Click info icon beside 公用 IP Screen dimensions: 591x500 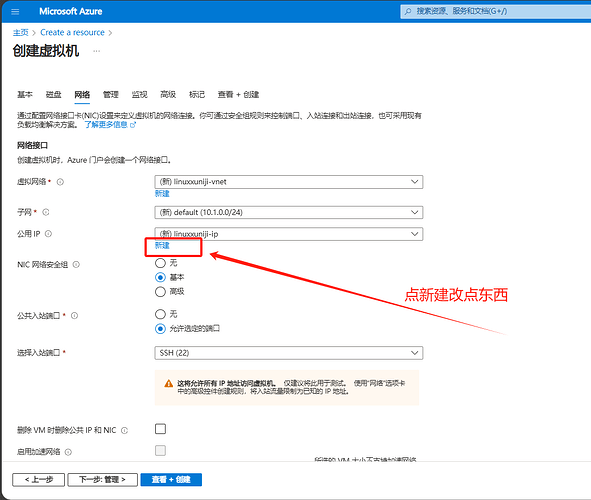pyautogui.click(x=48, y=234)
